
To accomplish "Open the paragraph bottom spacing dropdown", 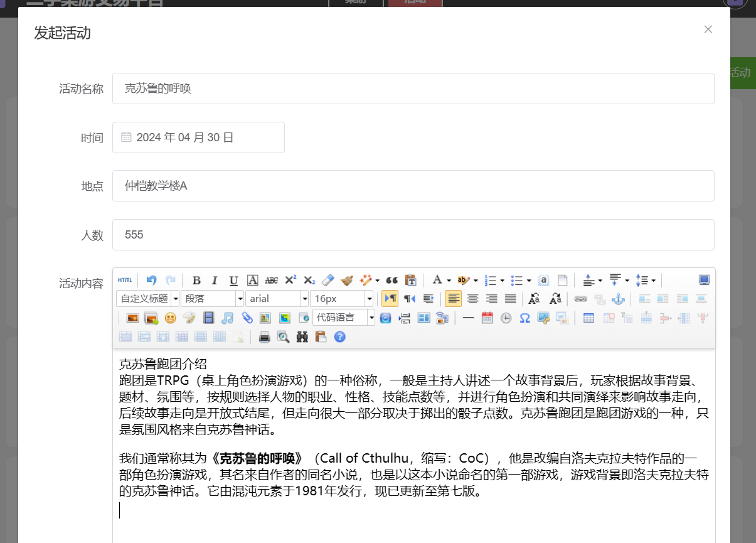I will click(627, 281).
